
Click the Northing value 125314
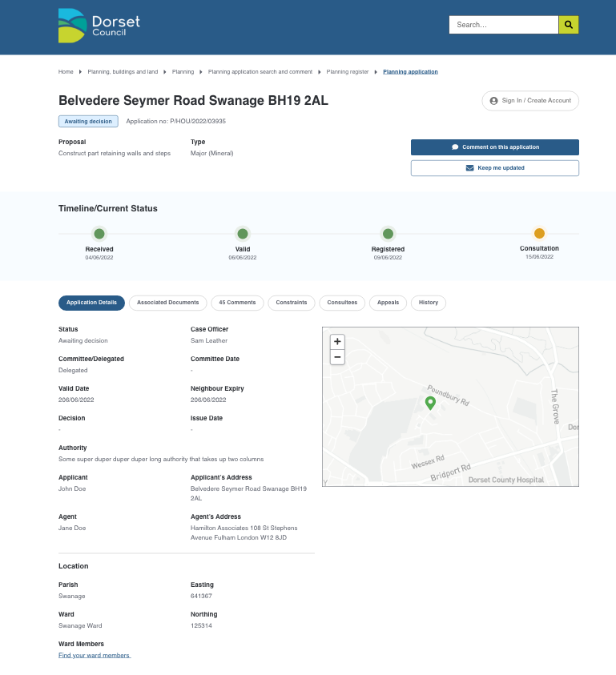point(201,625)
